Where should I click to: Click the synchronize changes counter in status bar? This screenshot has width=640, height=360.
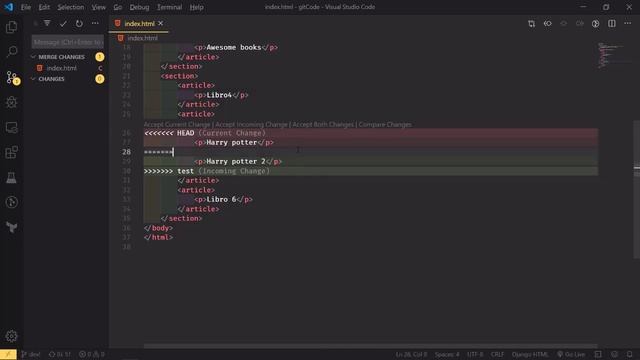pos(60,354)
